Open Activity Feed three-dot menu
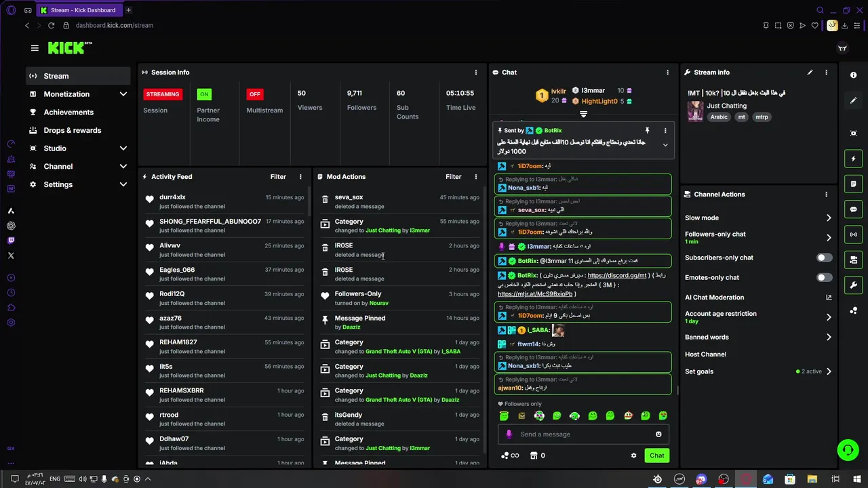The image size is (868, 488). click(300, 177)
